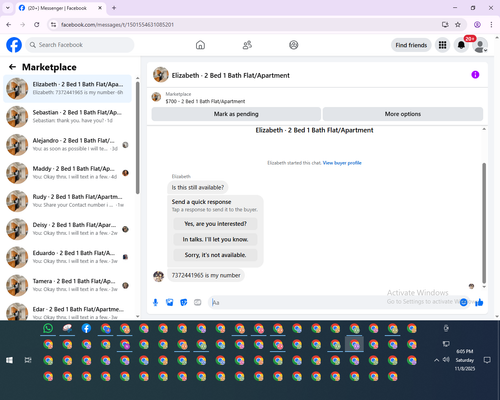The width and height of the screenshot is (500, 400).
Task: Open View buyer profile link
Action: coord(342,163)
